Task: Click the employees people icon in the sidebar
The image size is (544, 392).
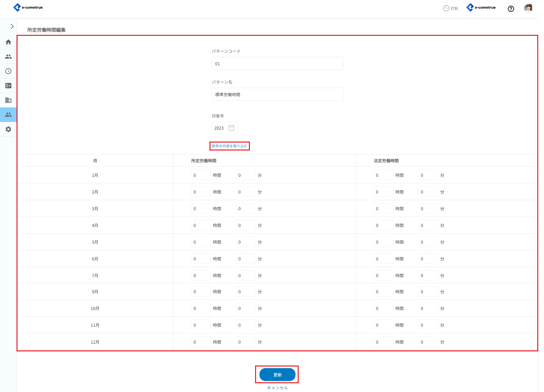Action: pyautogui.click(x=8, y=57)
